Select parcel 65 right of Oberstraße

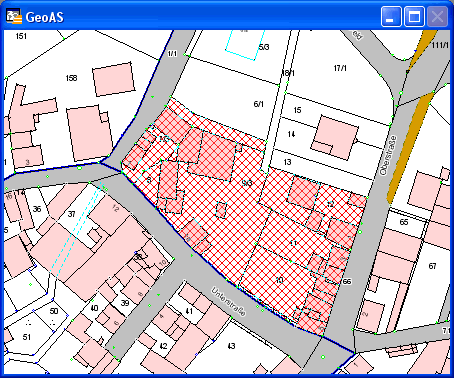coord(404,222)
